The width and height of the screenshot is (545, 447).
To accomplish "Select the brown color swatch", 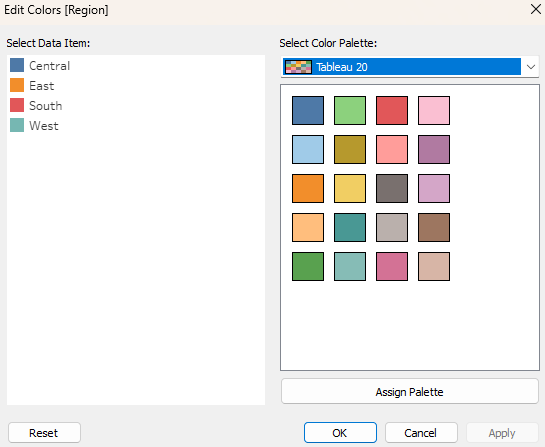I will click(x=434, y=227).
